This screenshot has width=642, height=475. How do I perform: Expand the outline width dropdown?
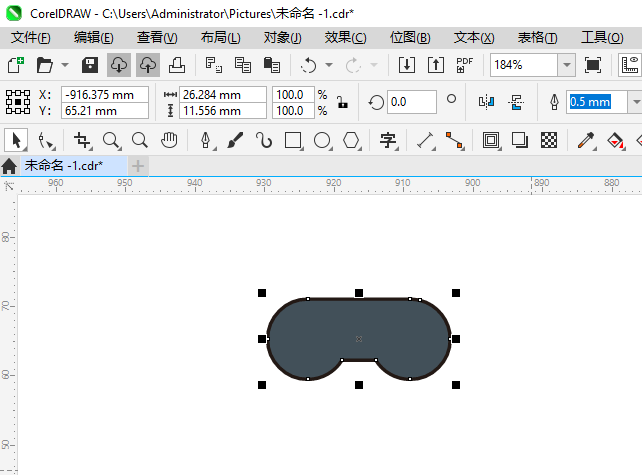(635, 102)
